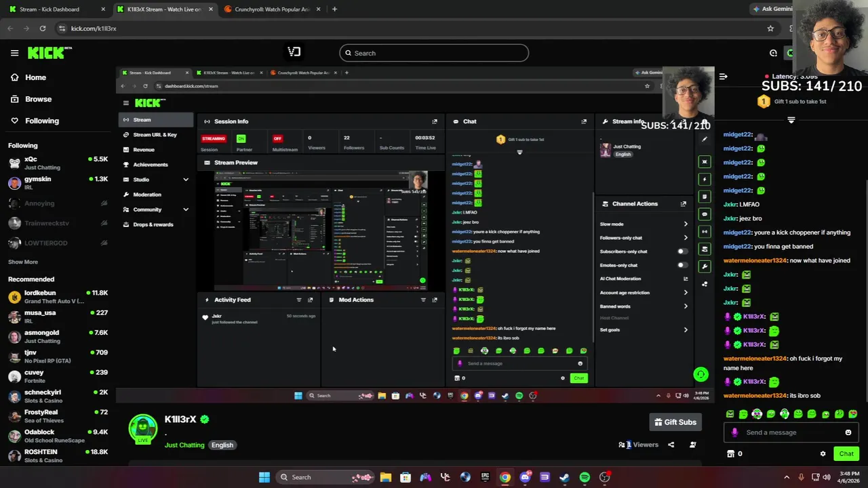The image size is (868, 488).
Task: Pop out Chat panel in streamed dashboard
Action: 584,121
